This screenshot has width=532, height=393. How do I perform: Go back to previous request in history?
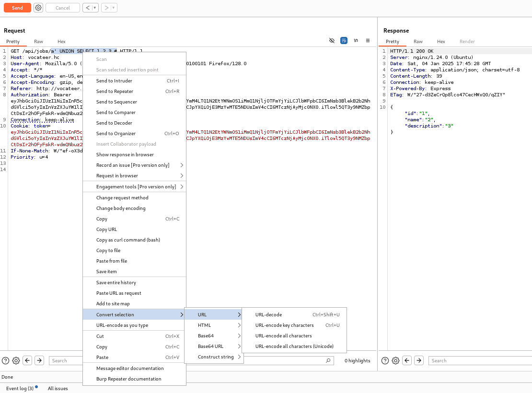click(x=88, y=8)
